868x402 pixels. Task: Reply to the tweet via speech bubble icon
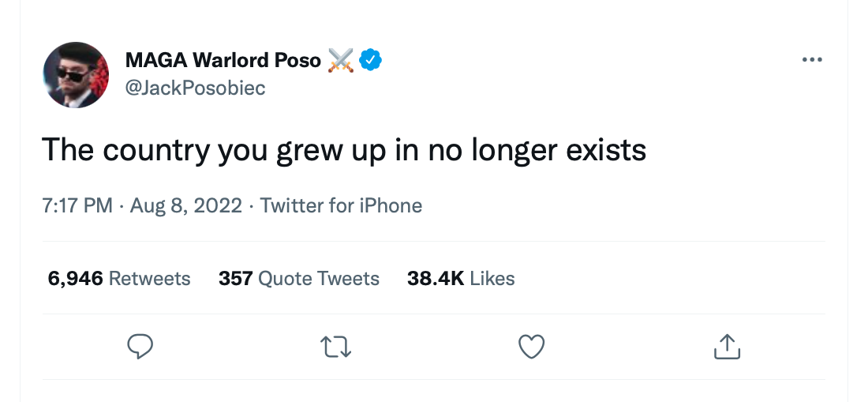[139, 346]
